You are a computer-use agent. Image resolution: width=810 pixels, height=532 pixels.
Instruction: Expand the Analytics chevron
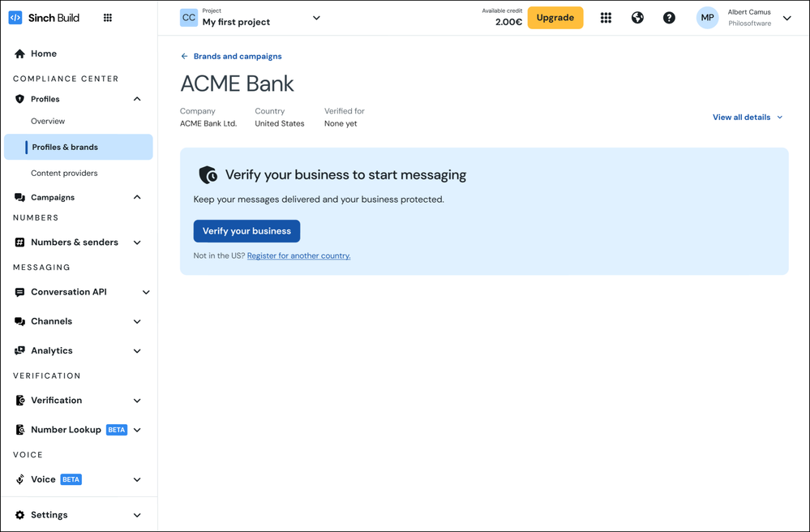137,351
